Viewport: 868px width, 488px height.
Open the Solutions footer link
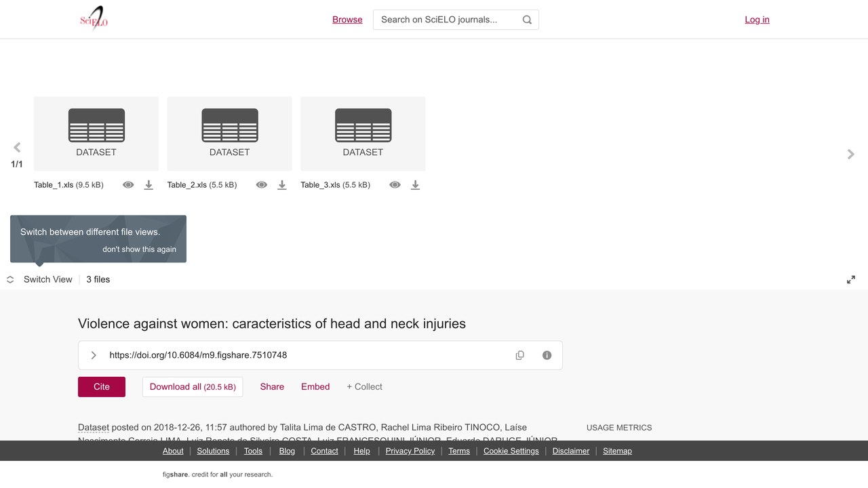click(x=214, y=451)
